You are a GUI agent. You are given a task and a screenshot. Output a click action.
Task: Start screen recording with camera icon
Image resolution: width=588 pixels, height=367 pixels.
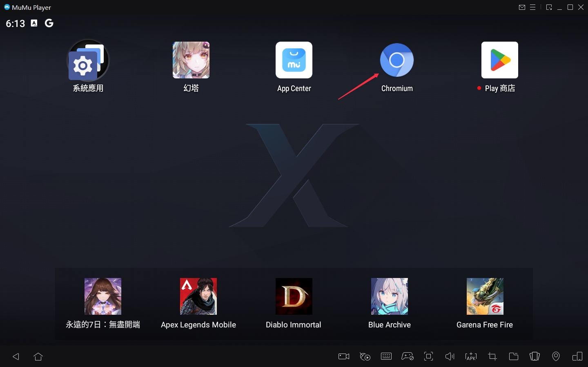click(x=344, y=356)
